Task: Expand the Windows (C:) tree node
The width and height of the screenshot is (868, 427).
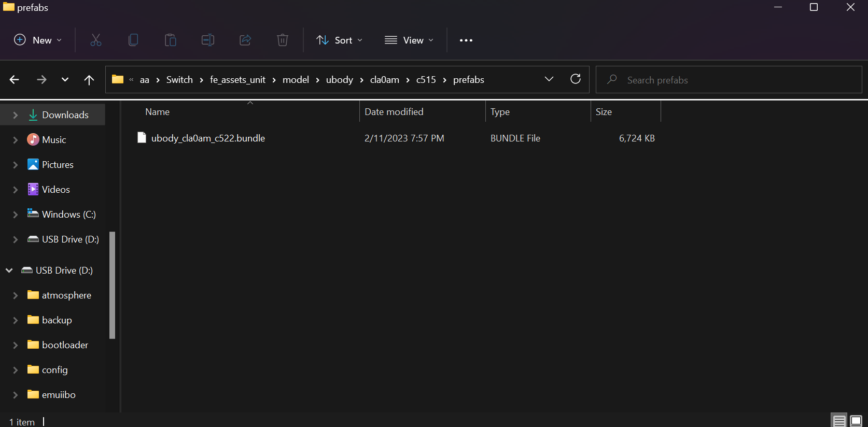Action: coord(16,215)
